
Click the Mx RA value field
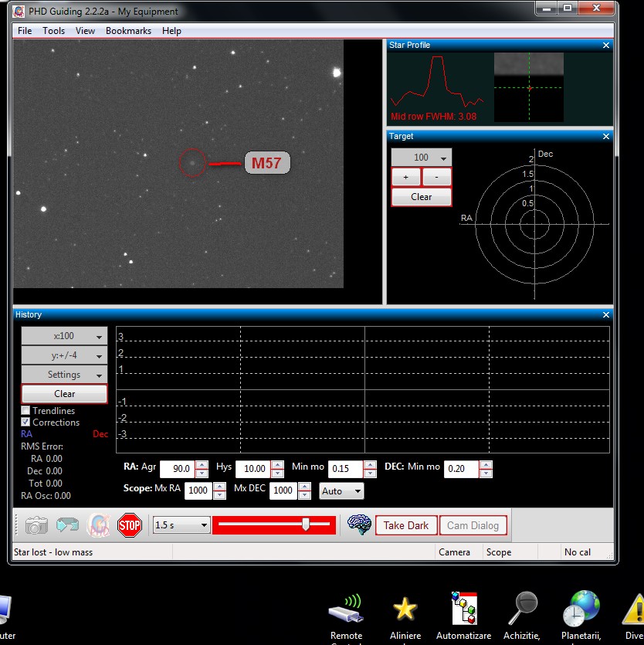pyautogui.click(x=198, y=491)
